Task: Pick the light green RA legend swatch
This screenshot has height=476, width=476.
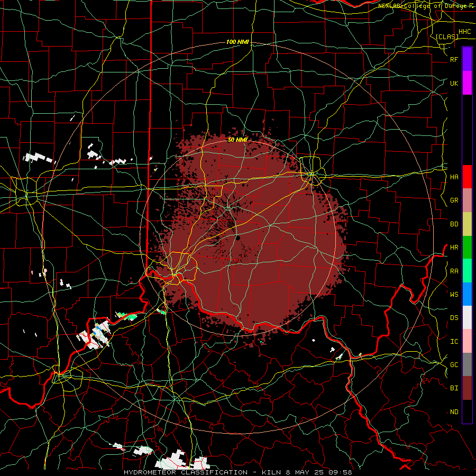Action: (x=467, y=271)
